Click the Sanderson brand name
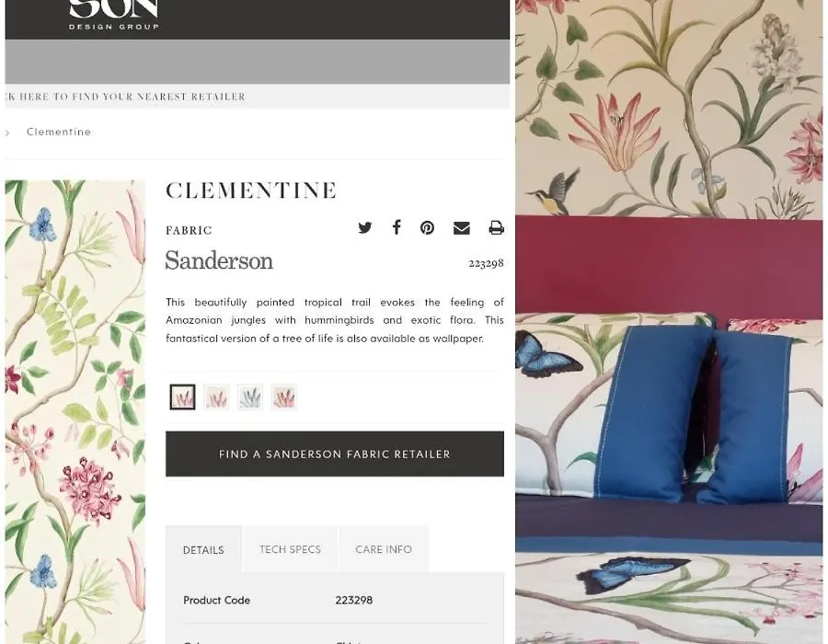This screenshot has width=828, height=644. [219, 260]
